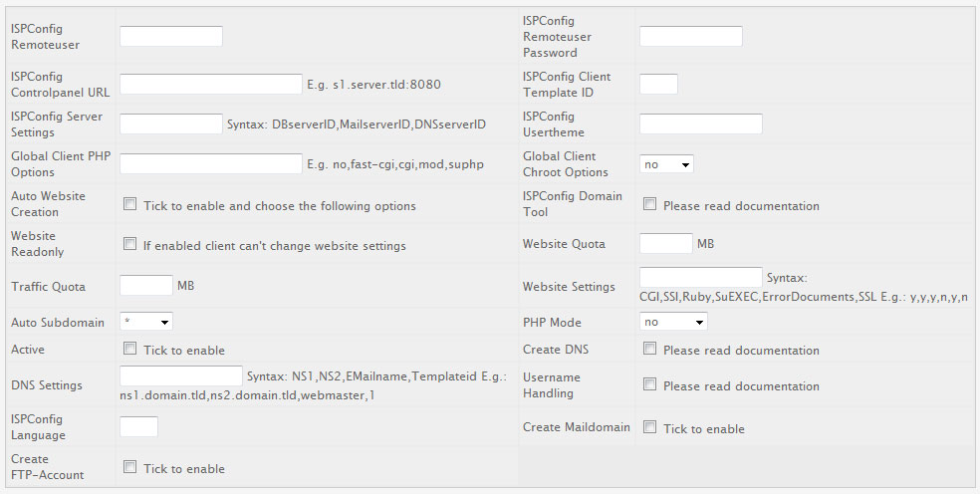This screenshot has width=980, height=494.
Task: Open the Auto Subdomain dropdown
Action: (146, 322)
